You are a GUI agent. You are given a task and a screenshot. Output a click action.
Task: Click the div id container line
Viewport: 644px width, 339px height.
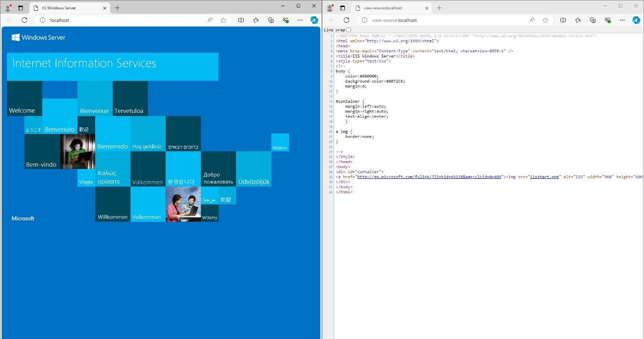click(360, 172)
